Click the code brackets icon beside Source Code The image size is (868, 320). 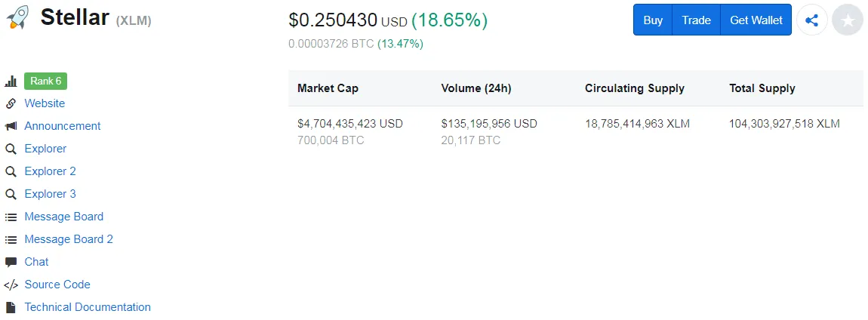tap(11, 285)
